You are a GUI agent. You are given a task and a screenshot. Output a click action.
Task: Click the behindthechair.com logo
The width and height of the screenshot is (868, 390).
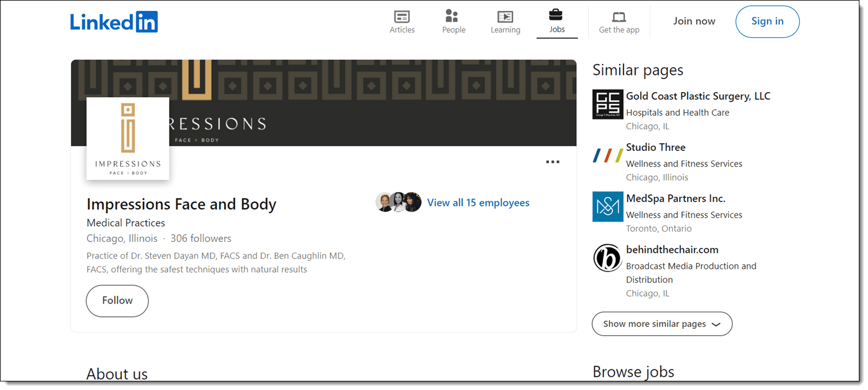607,258
